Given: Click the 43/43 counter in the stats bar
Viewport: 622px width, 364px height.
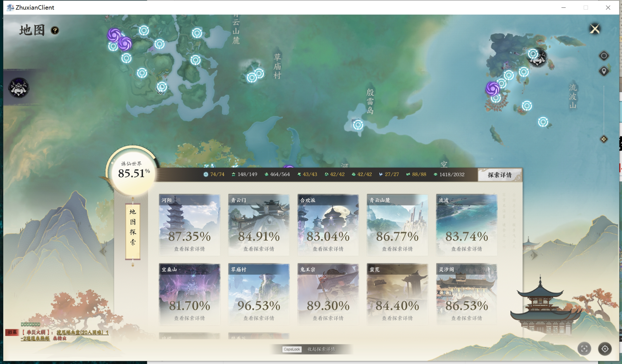Looking at the screenshot, I should [x=307, y=174].
